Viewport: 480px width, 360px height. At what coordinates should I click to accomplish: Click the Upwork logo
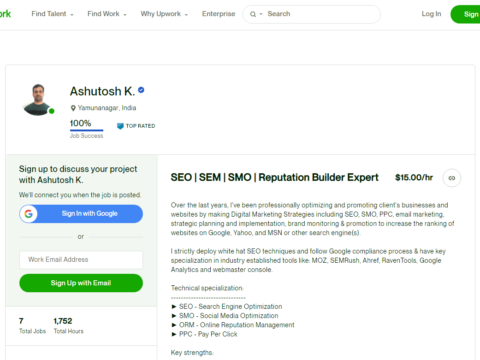[5, 14]
